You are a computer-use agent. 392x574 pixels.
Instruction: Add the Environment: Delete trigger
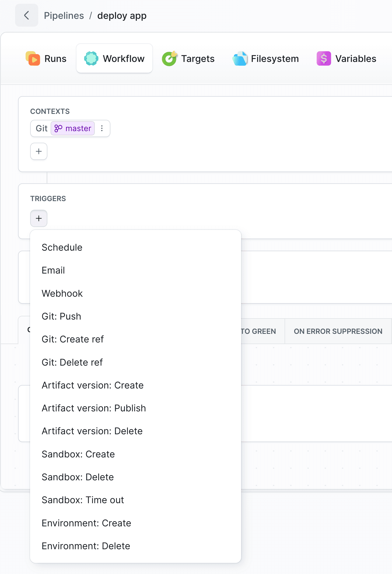coord(86,546)
